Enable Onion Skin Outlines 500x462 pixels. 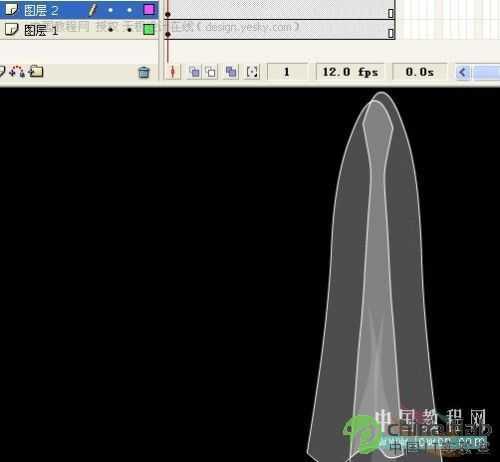pyautogui.click(x=211, y=72)
